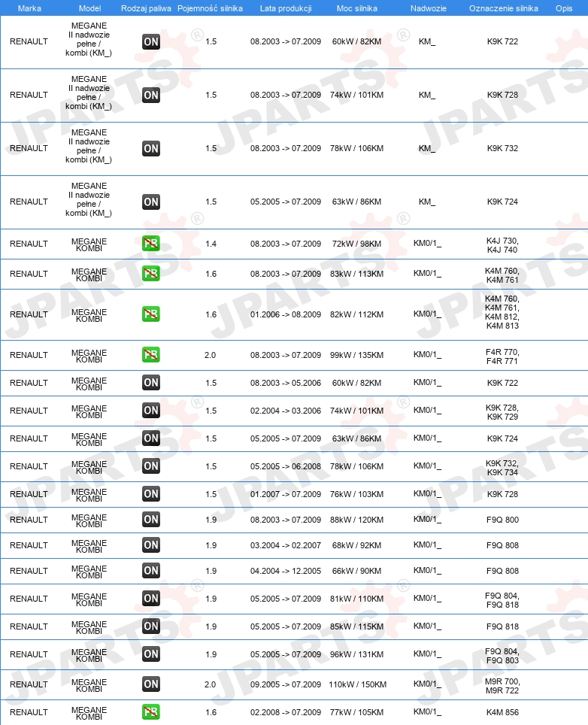Click the 02.2008 -> 07.2009 production years
Image resolution: width=588 pixels, height=725 pixels.
point(286,712)
